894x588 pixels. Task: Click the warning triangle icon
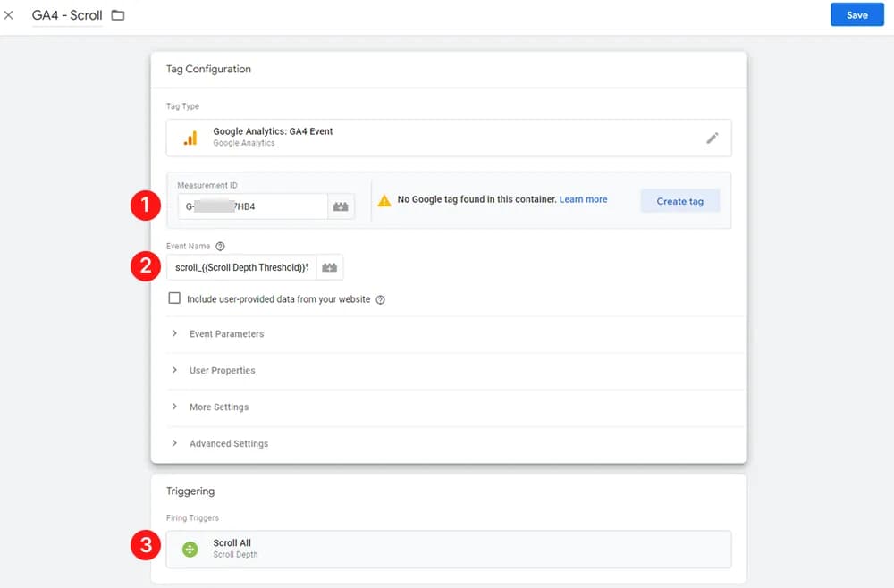coord(384,200)
